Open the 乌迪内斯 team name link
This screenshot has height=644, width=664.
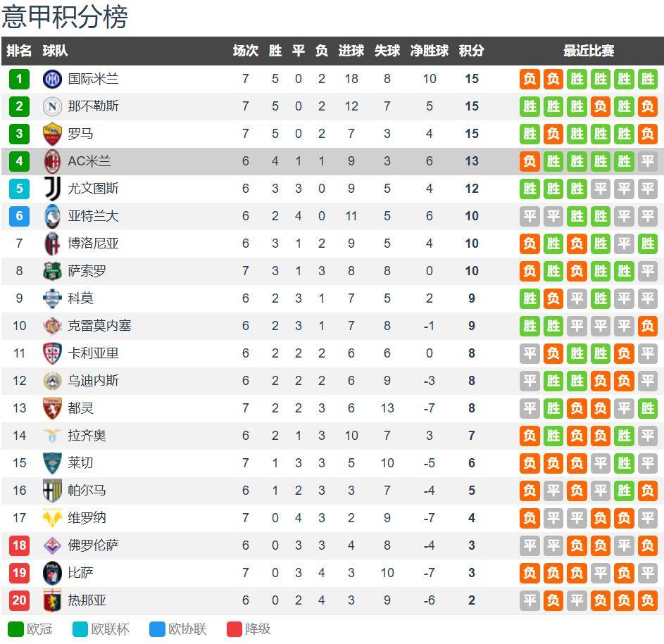point(93,381)
